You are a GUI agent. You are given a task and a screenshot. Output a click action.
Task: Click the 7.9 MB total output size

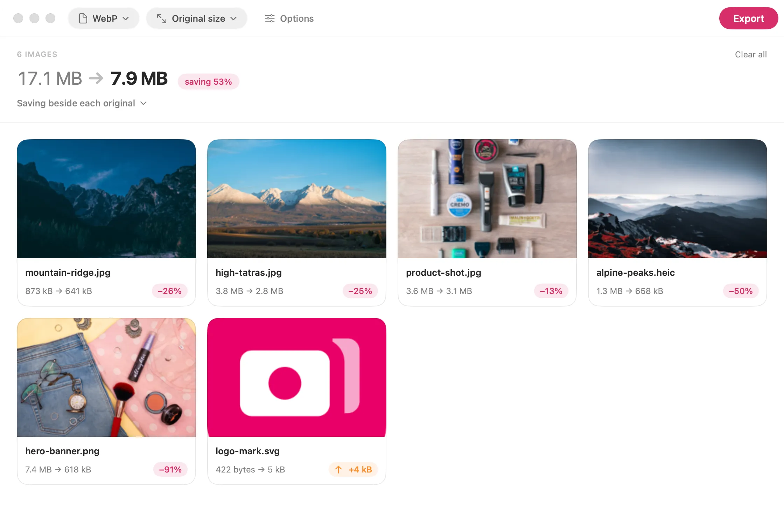139,78
